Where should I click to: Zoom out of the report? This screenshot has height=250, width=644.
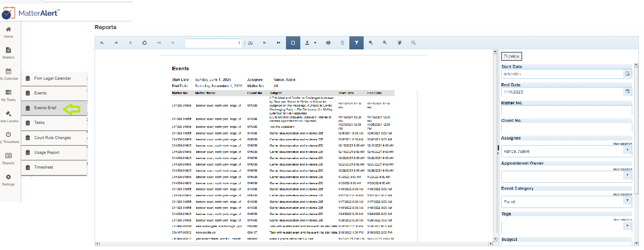click(x=385, y=43)
